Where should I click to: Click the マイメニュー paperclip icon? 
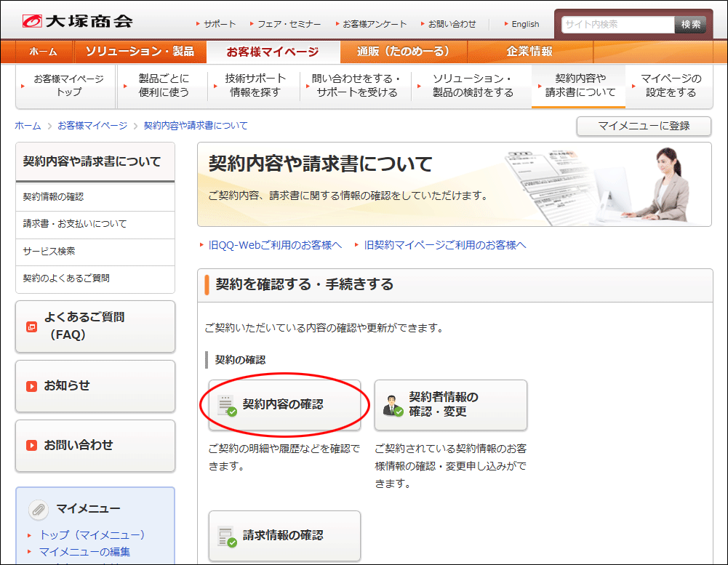tap(39, 510)
